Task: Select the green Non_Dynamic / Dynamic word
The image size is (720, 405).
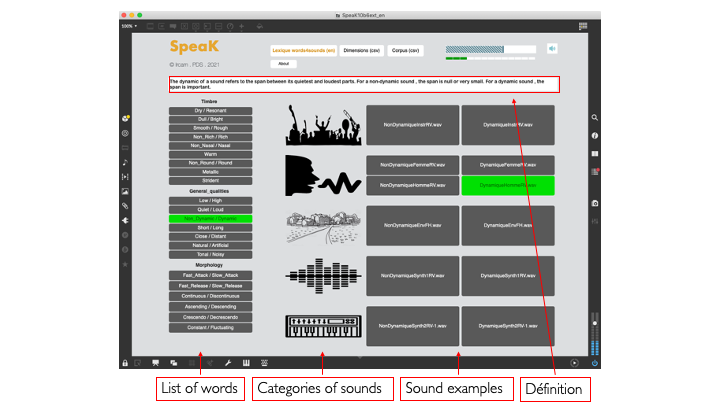Action: (210, 219)
